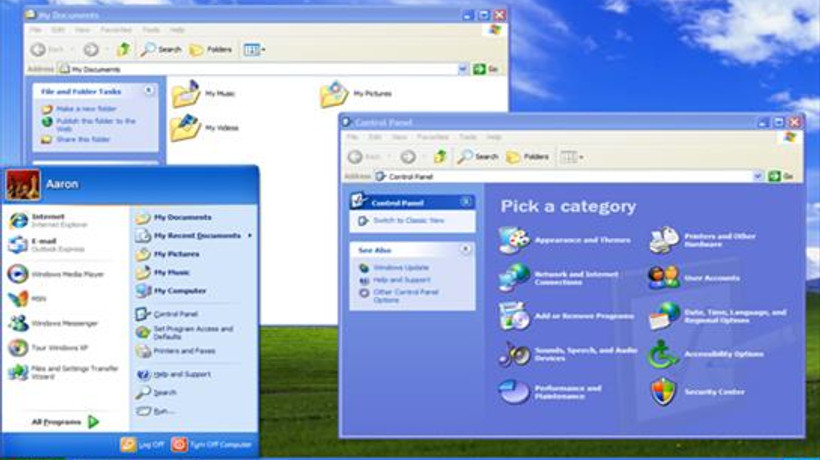
Task: Click Up button in My Documents toolbar
Action: click(x=123, y=49)
